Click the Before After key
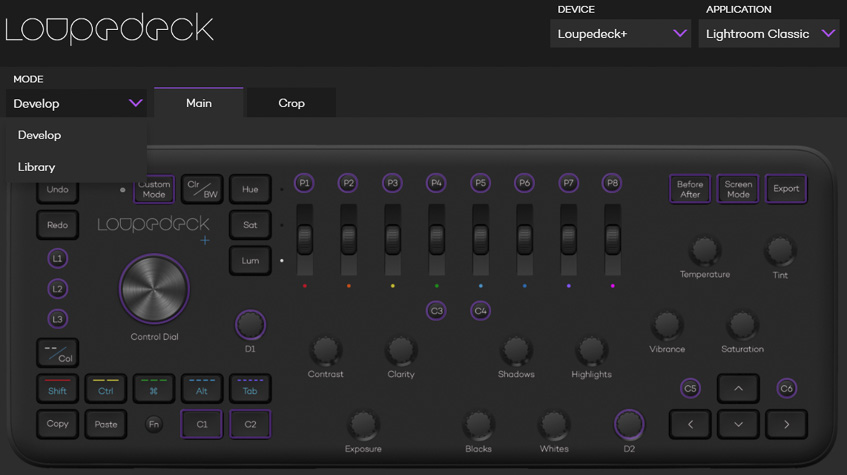This screenshot has width=847, height=475. pos(690,189)
